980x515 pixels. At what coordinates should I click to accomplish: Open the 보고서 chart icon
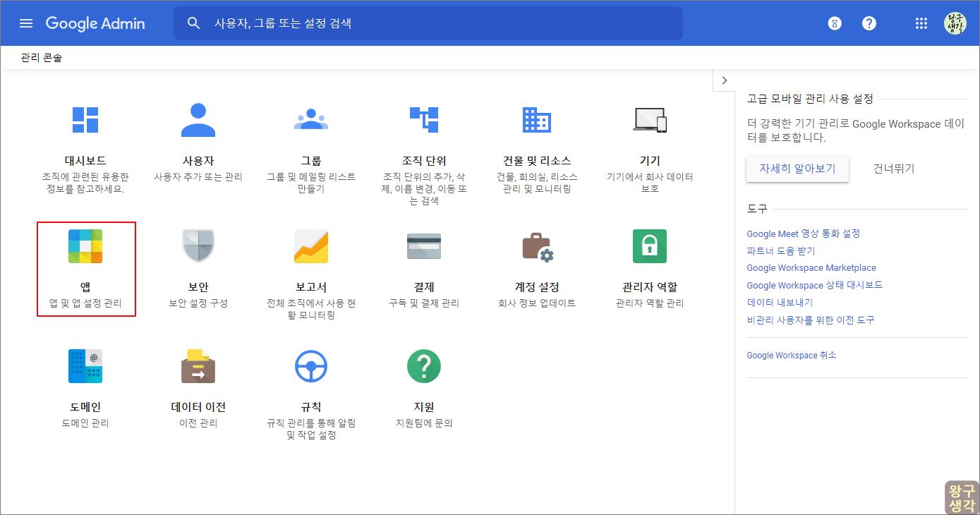[x=311, y=246]
